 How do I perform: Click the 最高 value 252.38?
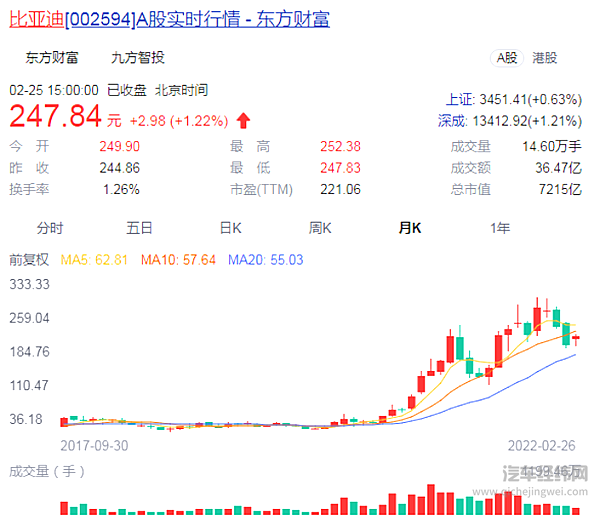point(341,147)
